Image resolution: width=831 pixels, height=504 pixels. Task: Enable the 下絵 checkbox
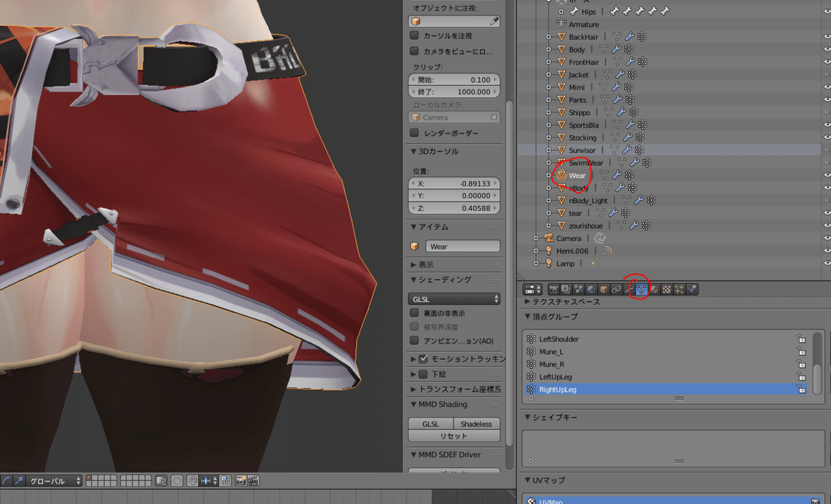click(x=423, y=375)
